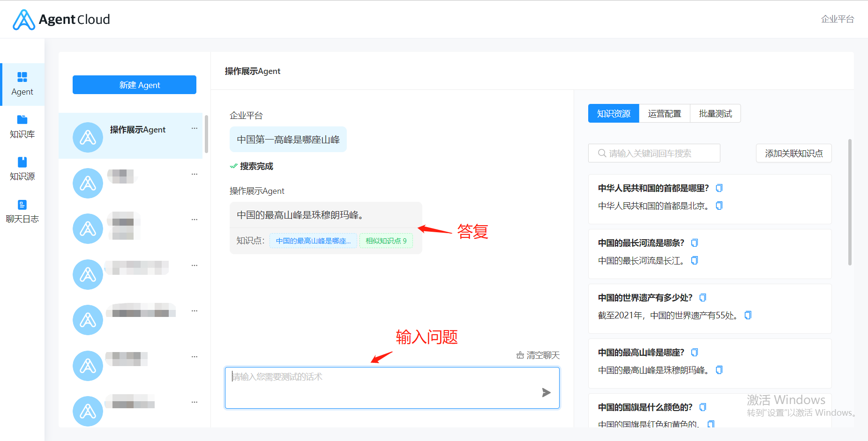Click the 搜索完成 status text
The height and width of the screenshot is (441, 868).
tap(256, 166)
